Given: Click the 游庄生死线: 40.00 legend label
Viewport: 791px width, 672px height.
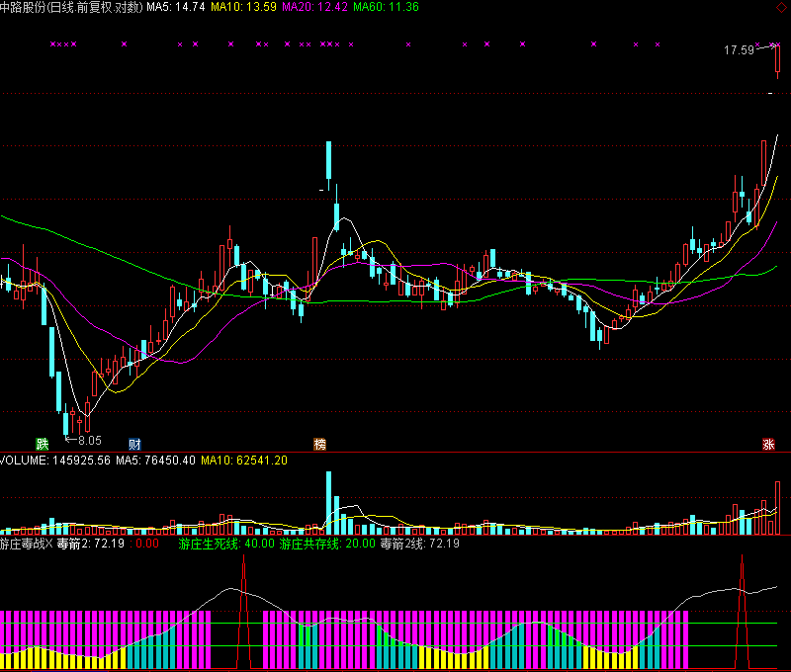Looking at the screenshot, I should [226, 545].
